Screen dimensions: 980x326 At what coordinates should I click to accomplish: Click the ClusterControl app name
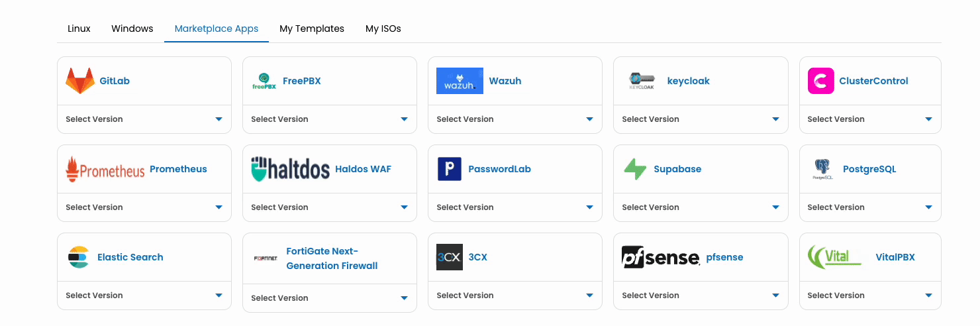pos(874,81)
